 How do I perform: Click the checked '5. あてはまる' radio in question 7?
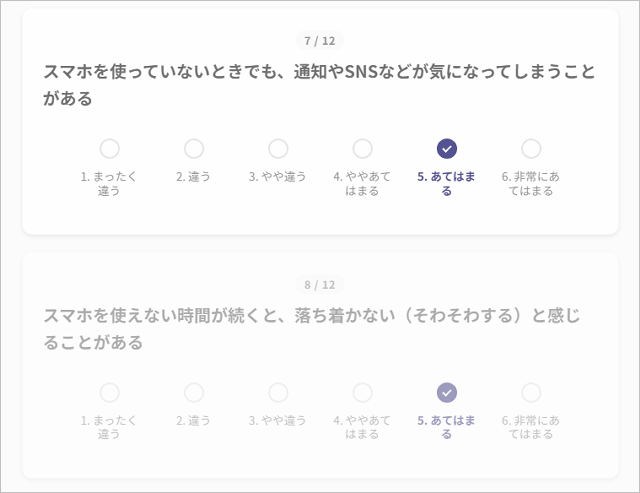tap(447, 149)
